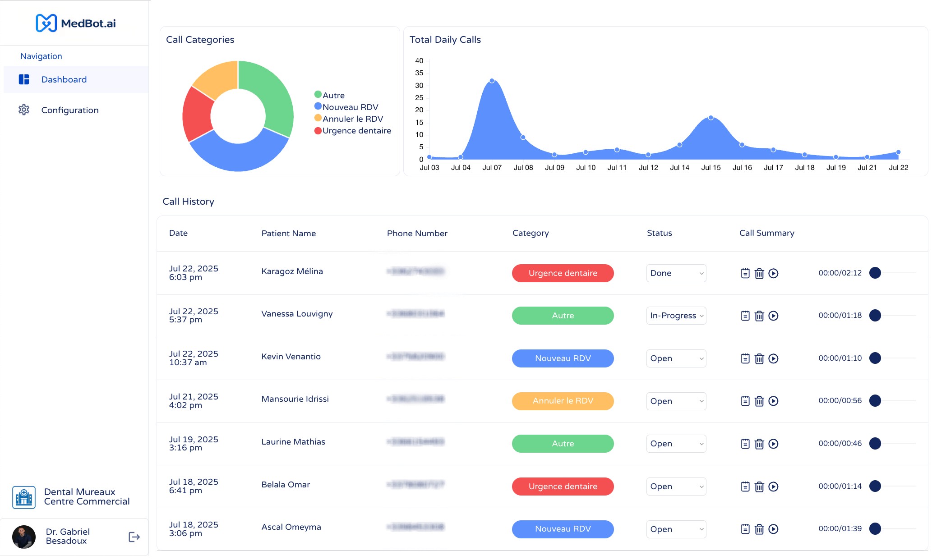This screenshot has height=560, width=946.
Task: Click Dr. Gabriel Besadoux's profile avatar
Action: coord(24,536)
